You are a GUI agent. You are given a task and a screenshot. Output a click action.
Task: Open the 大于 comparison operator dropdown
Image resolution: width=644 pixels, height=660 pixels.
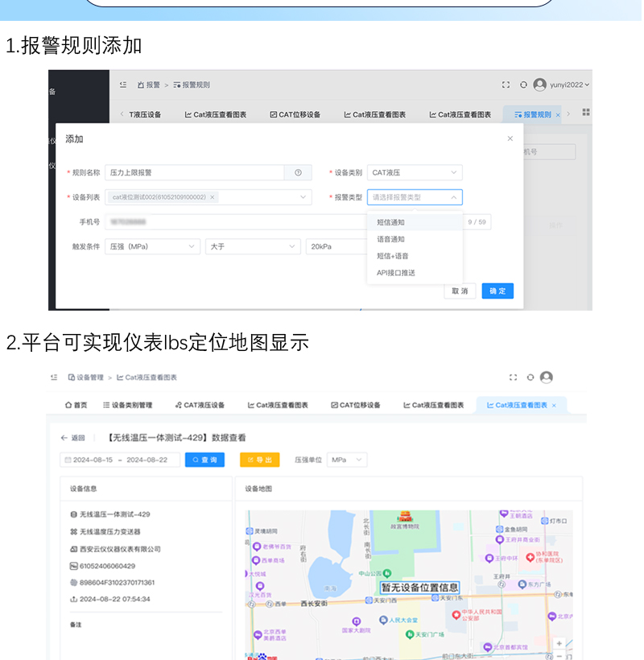pos(252,246)
